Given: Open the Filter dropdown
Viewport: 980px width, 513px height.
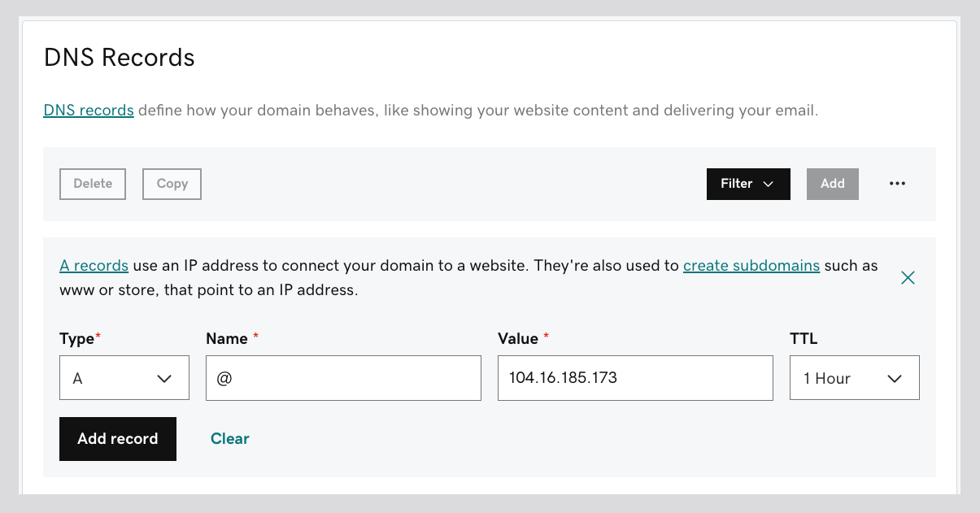Looking at the screenshot, I should point(748,184).
